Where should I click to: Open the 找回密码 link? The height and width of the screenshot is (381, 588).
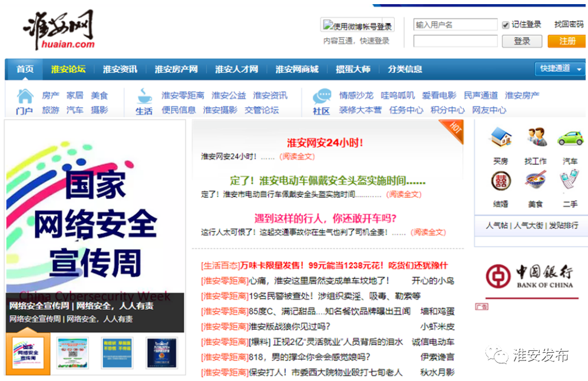569,25
